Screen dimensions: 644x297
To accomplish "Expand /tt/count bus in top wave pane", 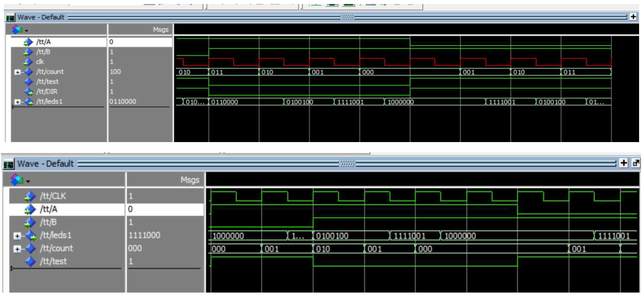I will coord(17,72).
